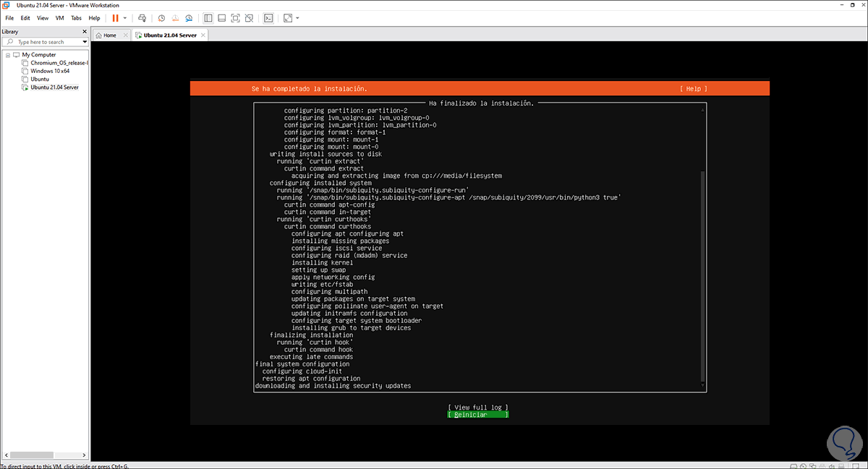The image size is (868, 469).
Task: Select My Computer in the library
Action: coord(38,55)
